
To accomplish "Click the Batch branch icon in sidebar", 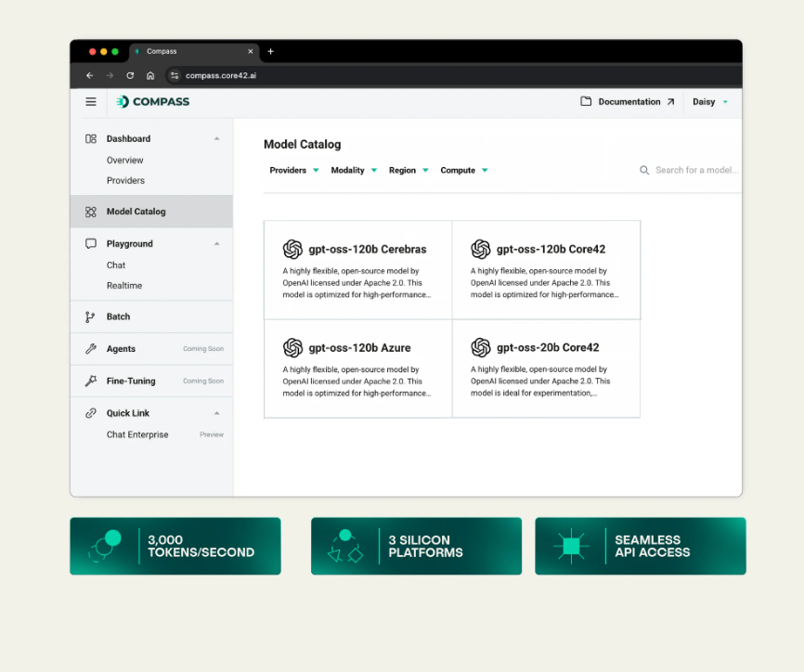I will pos(90,317).
